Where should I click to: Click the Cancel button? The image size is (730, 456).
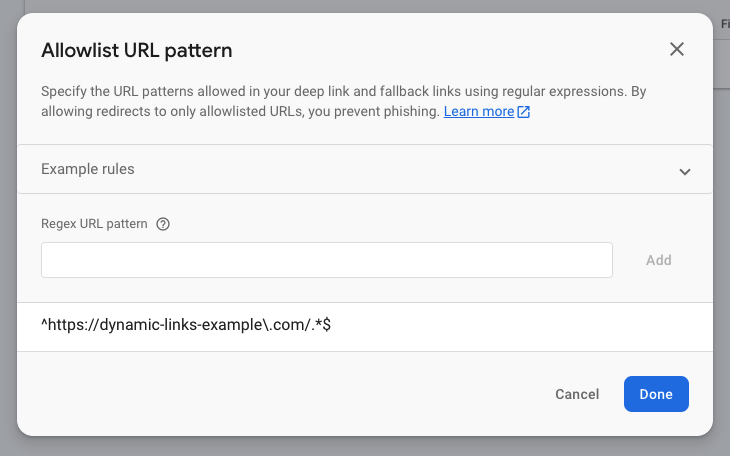pos(577,394)
